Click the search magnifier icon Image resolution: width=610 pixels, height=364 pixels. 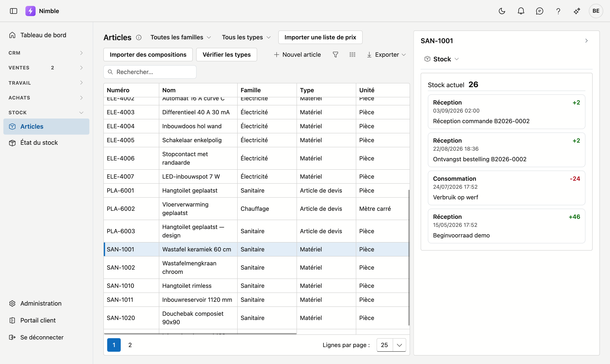pyautogui.click(x=111, y=72)
